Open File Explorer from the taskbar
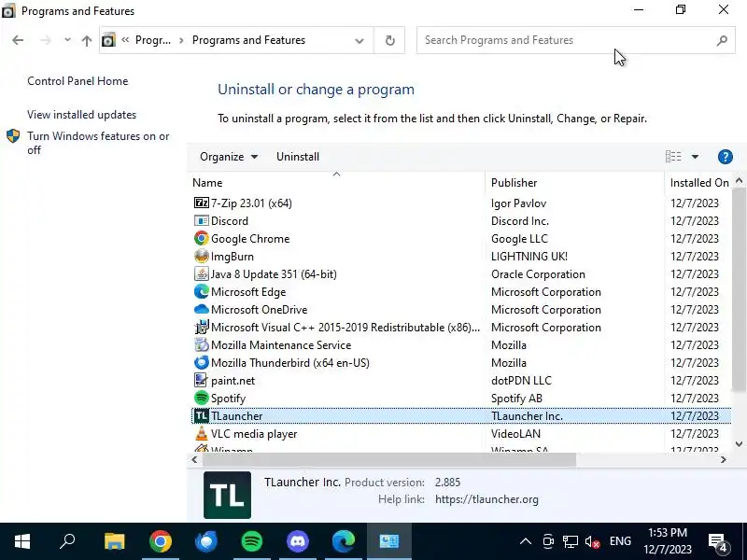The height and width of the screenshot is (560, 747). coord(114,541)
